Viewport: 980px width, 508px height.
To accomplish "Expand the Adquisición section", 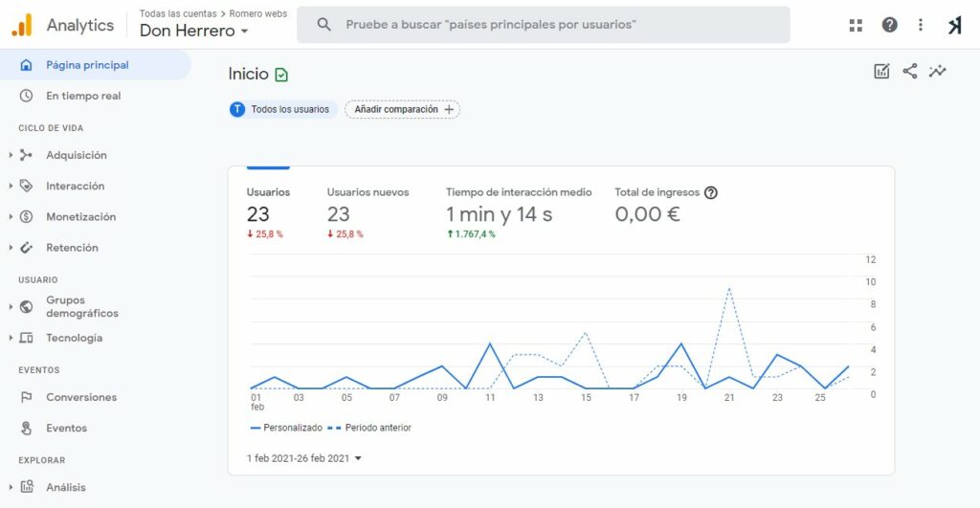I will (x=76, y=155).
